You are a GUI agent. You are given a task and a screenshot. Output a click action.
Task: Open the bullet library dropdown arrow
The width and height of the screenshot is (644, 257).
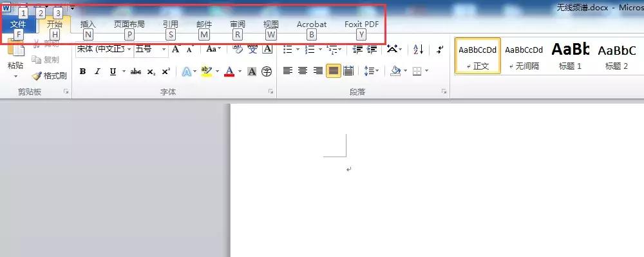[298, 50]
